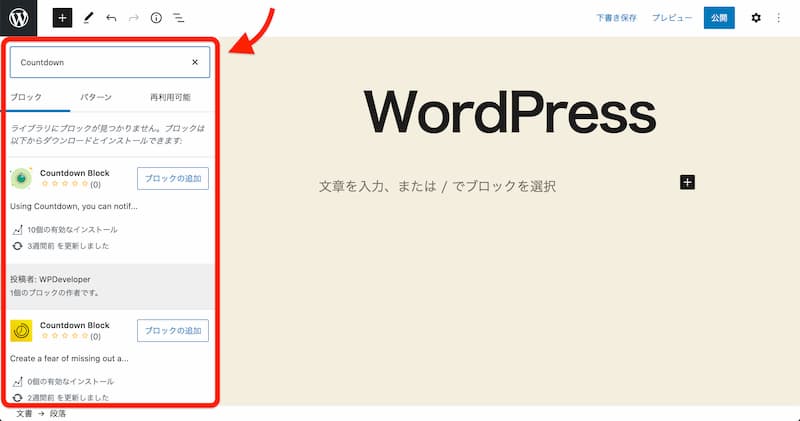Add the first Countdown Block via ブロックの追加

tap(173, 178)
